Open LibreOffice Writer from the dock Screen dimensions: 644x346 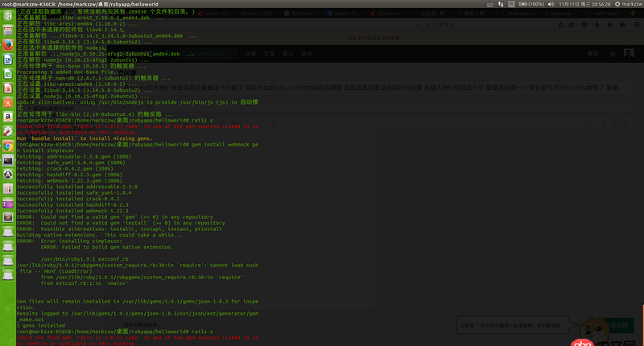click(x=7, y=60)
